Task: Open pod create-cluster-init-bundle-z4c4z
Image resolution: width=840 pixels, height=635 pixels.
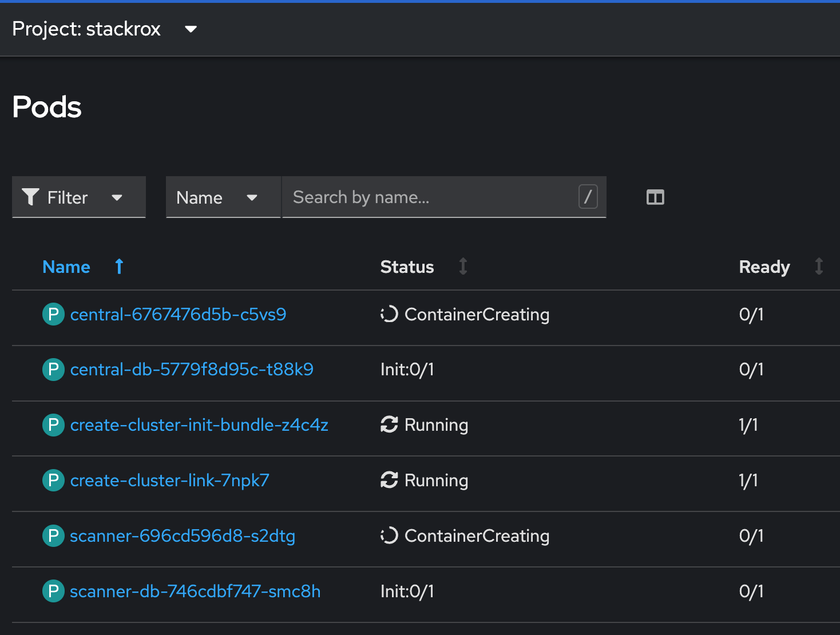Action: [x=199, y=425]
